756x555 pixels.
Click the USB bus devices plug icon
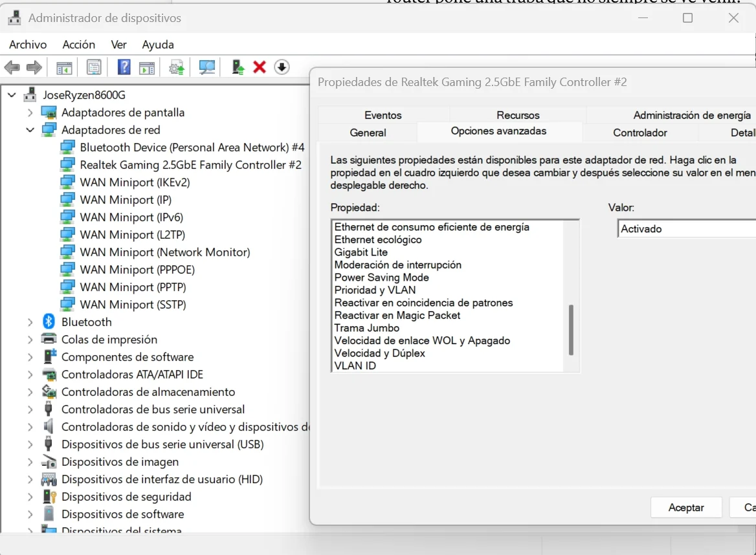(x=48, y=444)
